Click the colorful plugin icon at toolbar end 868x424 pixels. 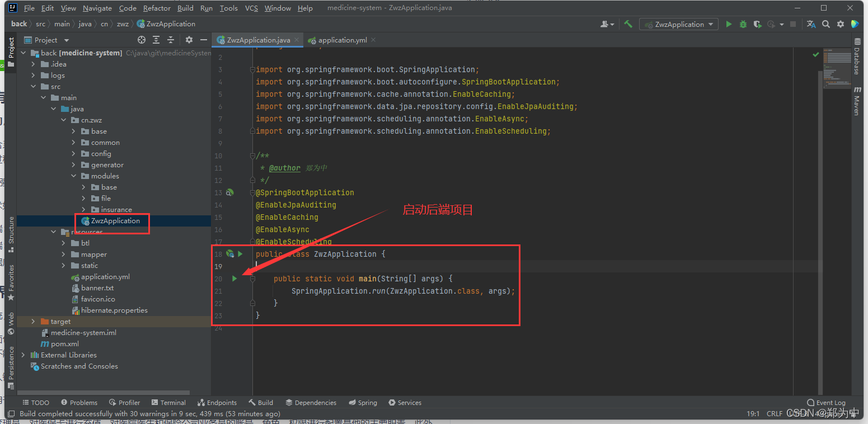(x=855, y=24)
